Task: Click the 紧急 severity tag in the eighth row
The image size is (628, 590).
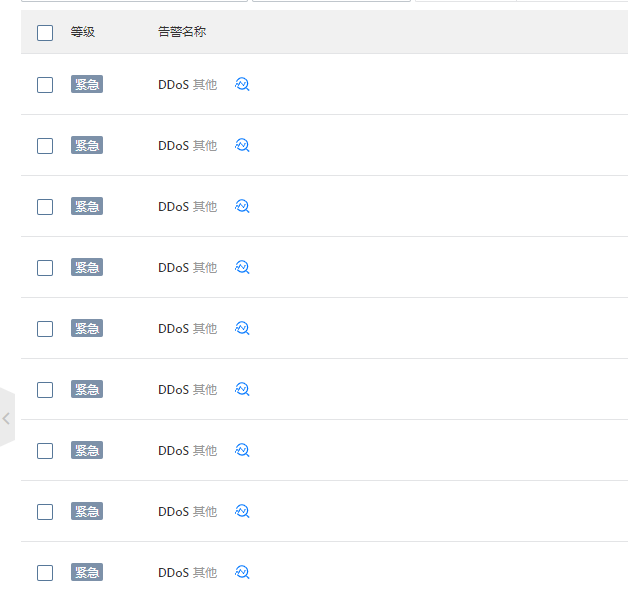Action: 87,511
